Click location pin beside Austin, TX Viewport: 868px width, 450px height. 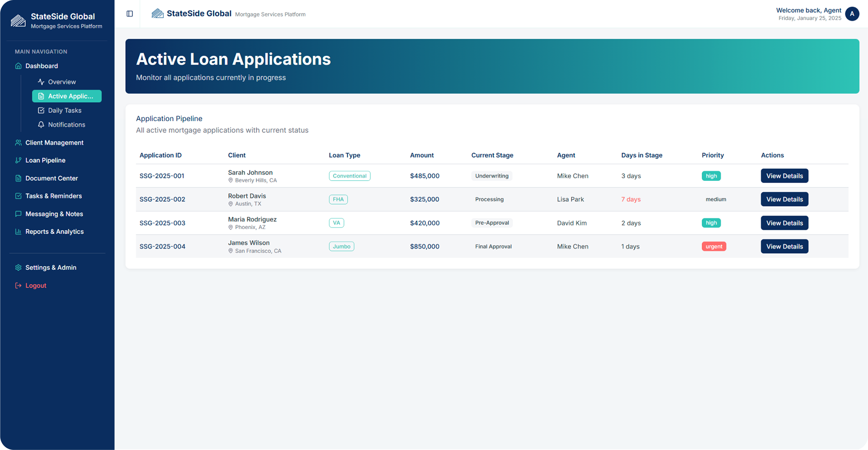point(231,204)
